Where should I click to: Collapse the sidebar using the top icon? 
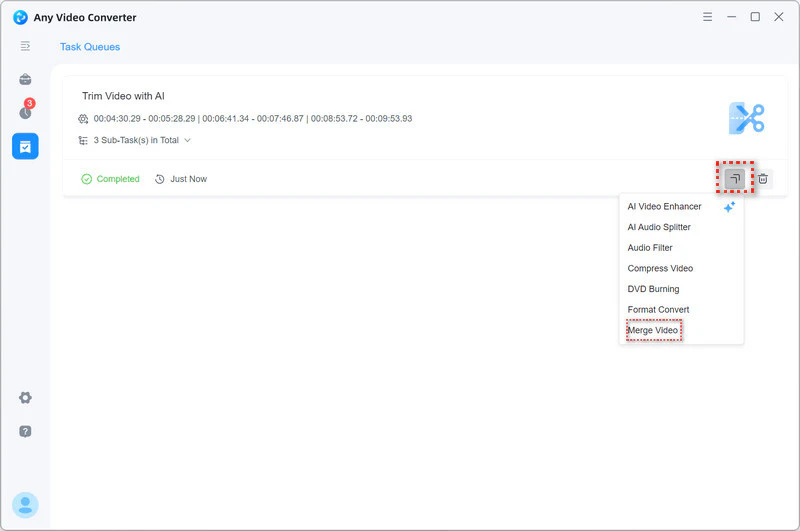pyautogui.click(x=25, y=46)
